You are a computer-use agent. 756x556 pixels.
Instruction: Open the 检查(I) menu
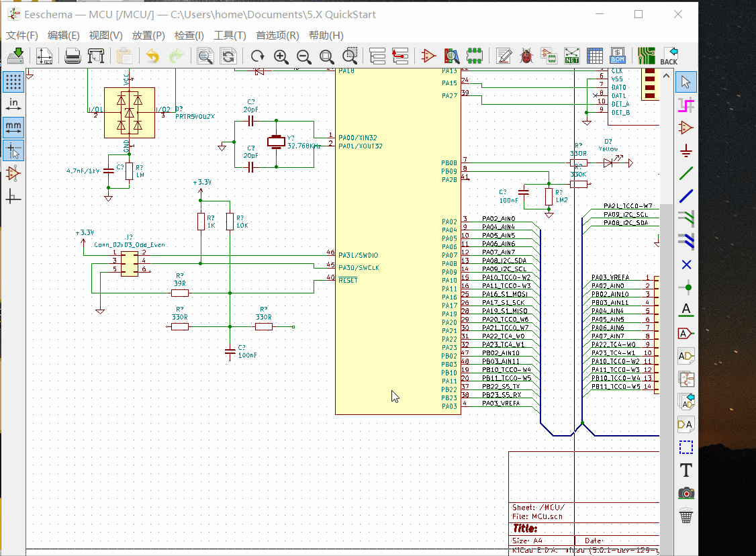[x=189, y=35]
